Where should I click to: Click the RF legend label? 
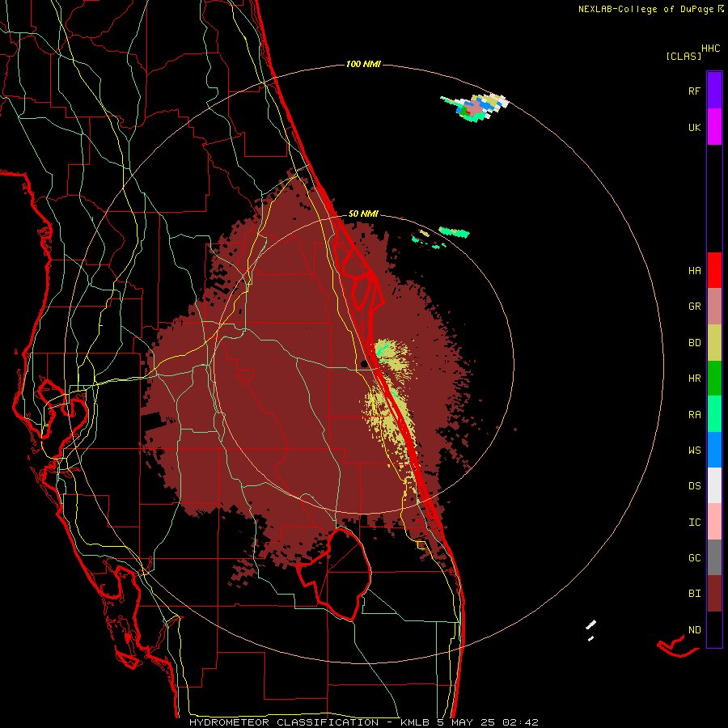pyautogui.click(x=695, y=91)
